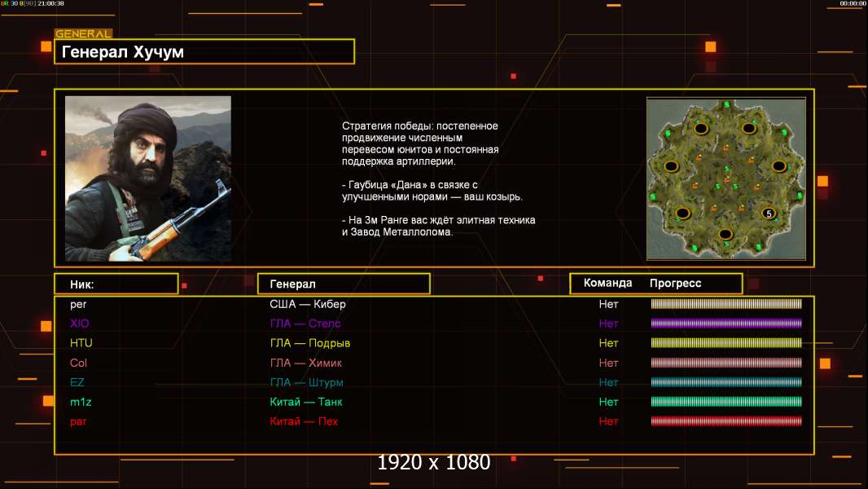This screenshot has width=868, height=489.
Task: Click the ГЛА — Подрыв general entry
Action: (310, 343)
